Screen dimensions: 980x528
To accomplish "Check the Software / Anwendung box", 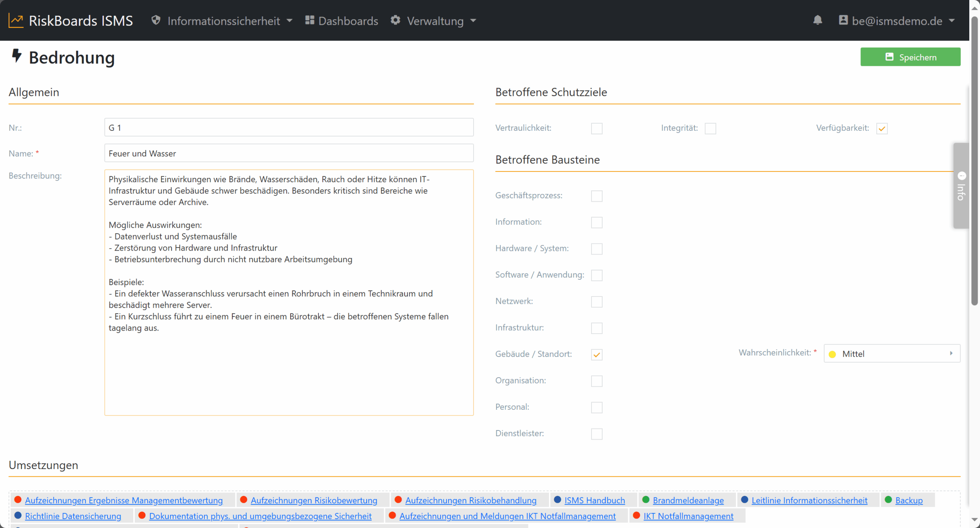I will click(x=596, y=275).
